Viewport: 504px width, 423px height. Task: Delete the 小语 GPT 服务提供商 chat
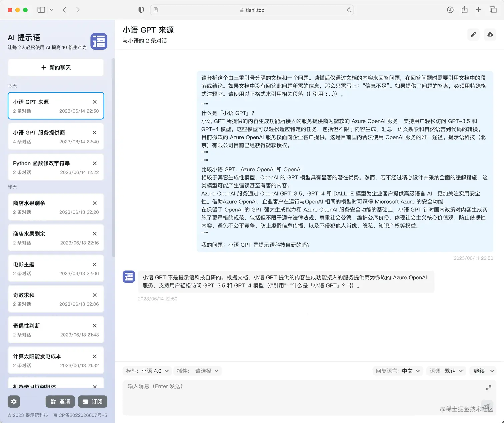coord(95,133)
